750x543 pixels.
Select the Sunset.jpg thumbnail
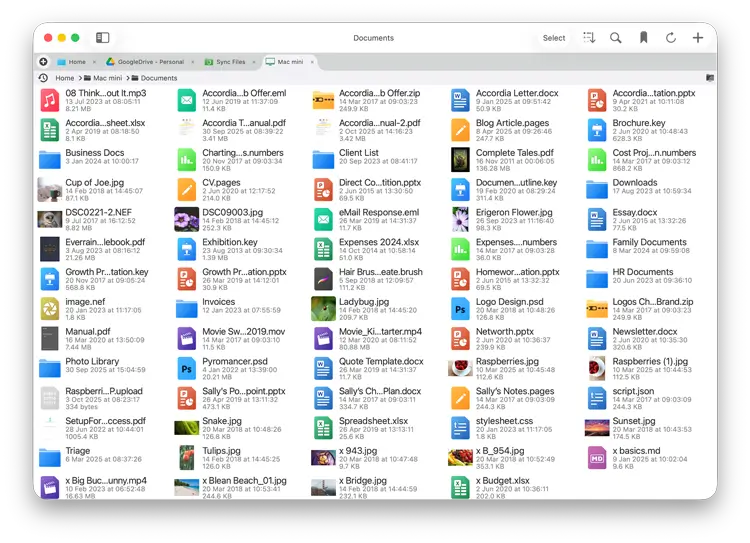(597, 428)
